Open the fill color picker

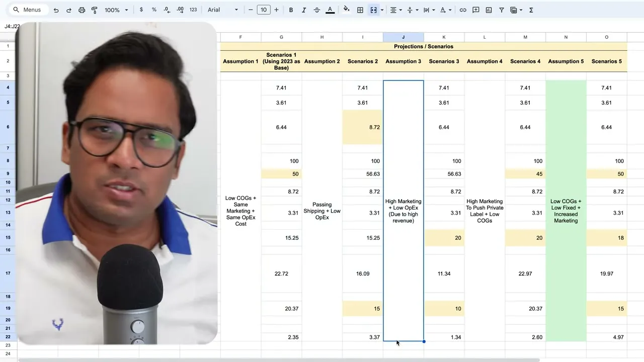[x=346, y=10]
